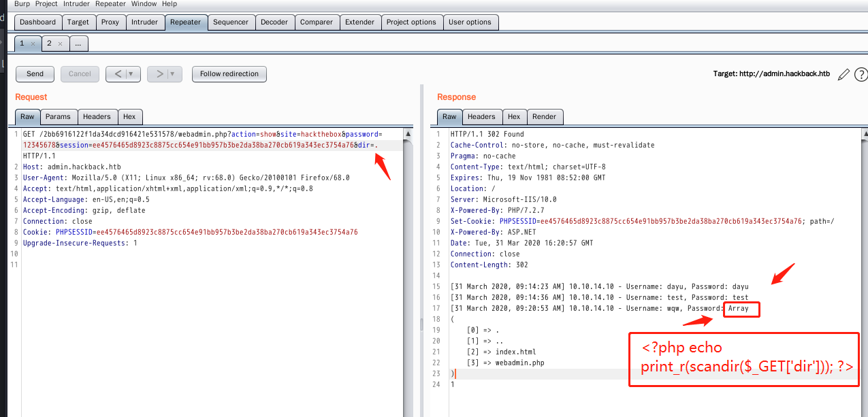Click Follow redirection button
The image size is (868, 417).
[229, 73]
